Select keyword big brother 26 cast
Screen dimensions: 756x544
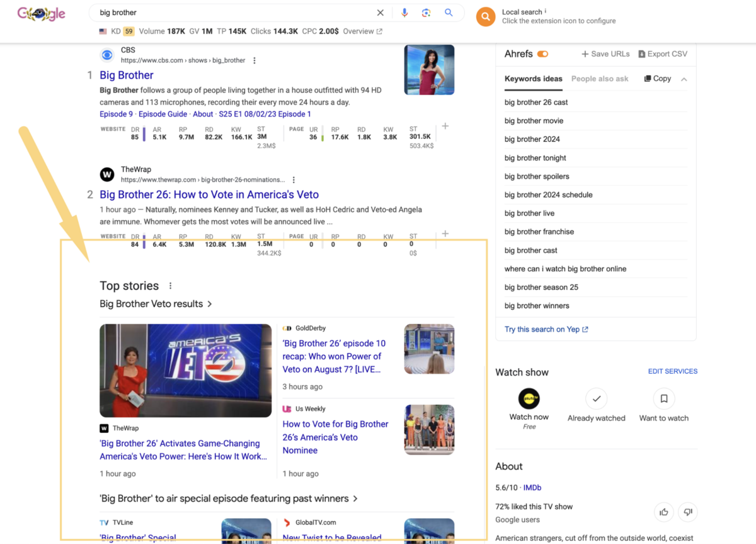536,102
